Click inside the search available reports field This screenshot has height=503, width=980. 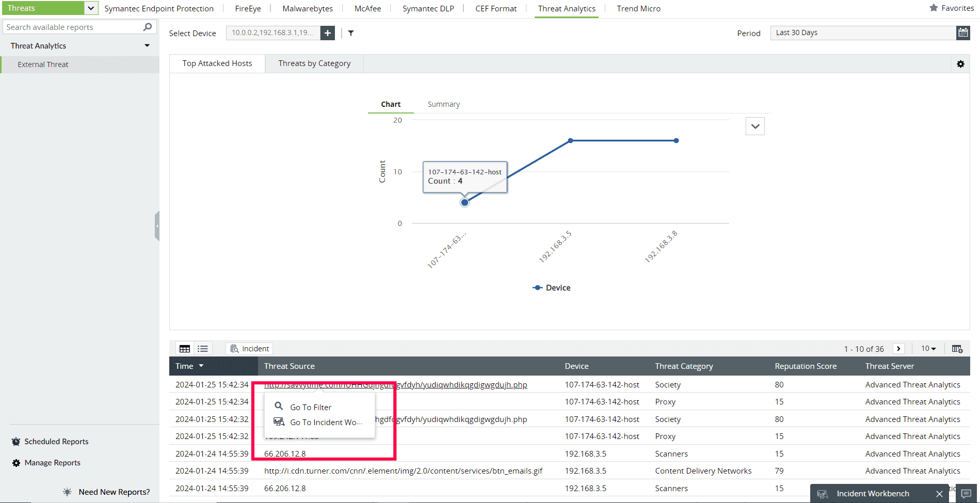click(72, 26)
